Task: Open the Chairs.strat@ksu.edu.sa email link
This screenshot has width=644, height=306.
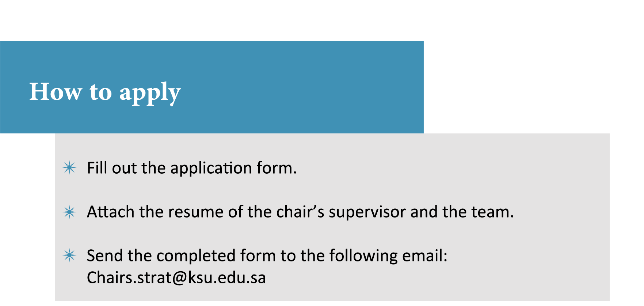Action: (x=176, y=278)
